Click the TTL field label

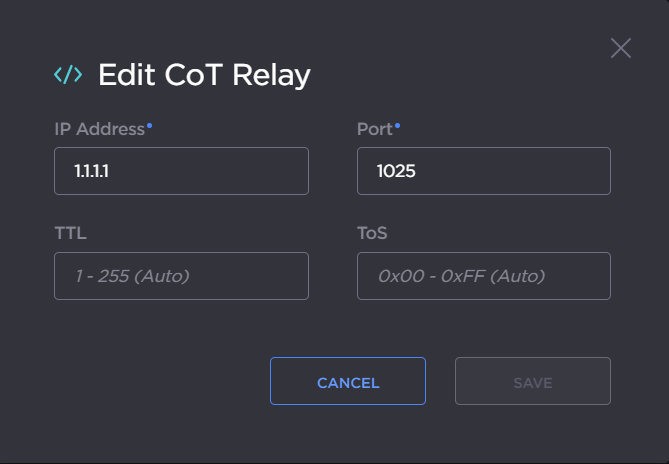click(70, 234)
